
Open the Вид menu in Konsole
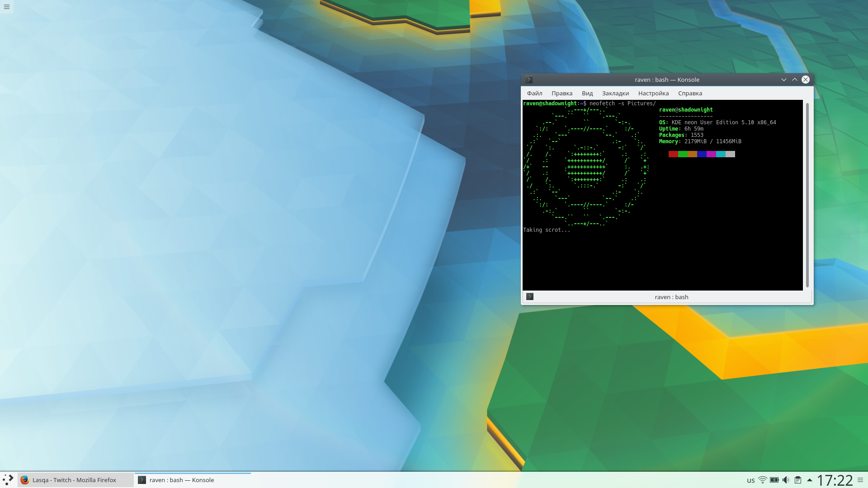tap(587, 93)
